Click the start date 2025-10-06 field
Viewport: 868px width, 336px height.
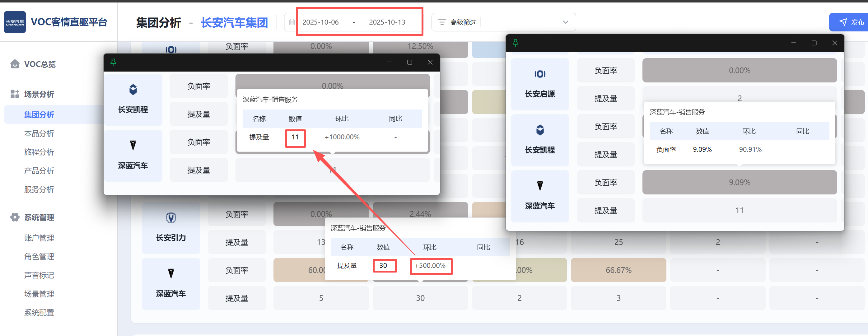320,22
